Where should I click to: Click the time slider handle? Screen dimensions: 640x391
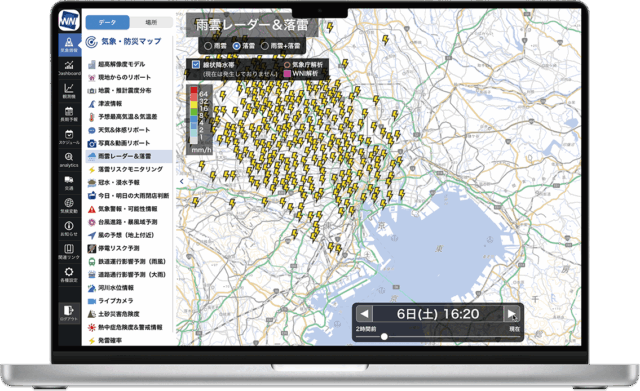tap(384, 337)
